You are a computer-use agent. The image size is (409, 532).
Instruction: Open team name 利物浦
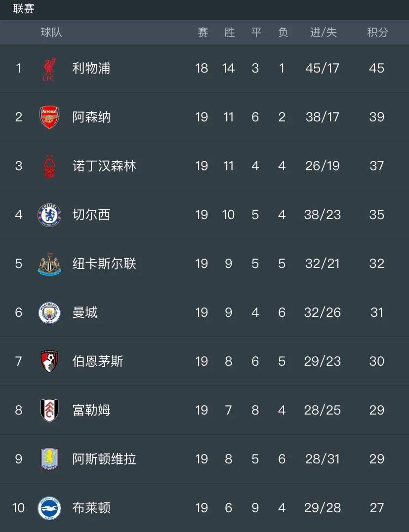pos(91,68)
